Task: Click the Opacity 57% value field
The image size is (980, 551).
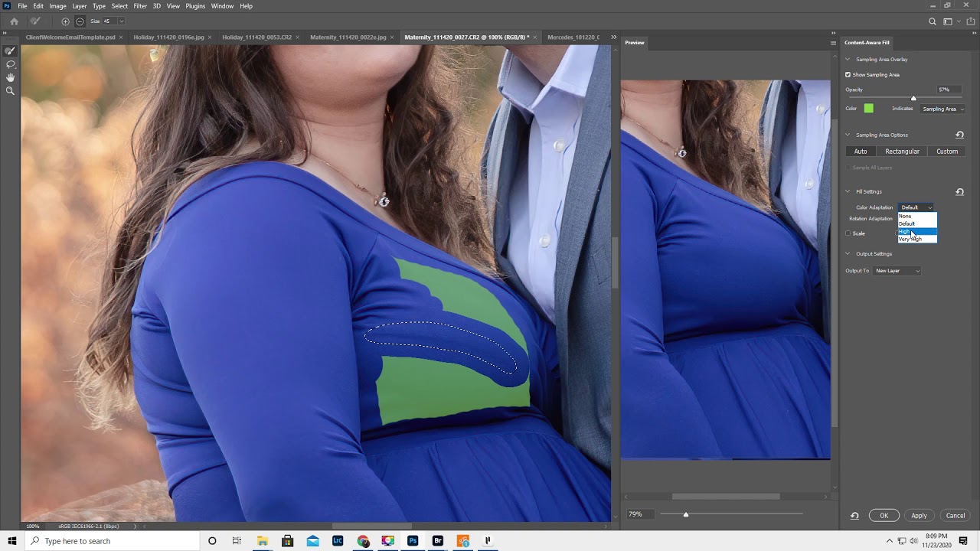Action: 948,90
